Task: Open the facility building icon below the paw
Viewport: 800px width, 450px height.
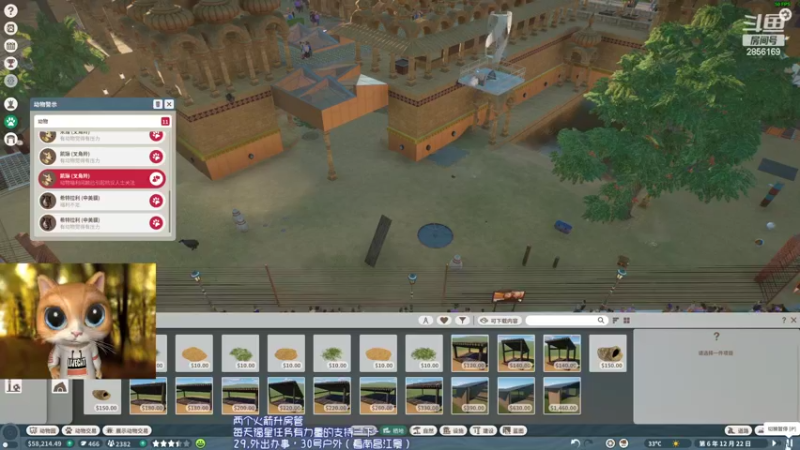Action: [x=11, y=139]
